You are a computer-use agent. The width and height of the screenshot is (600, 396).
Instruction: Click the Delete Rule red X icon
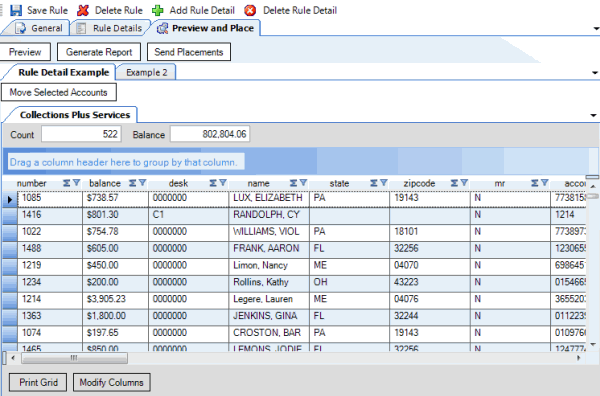click(x=83, y=10)
